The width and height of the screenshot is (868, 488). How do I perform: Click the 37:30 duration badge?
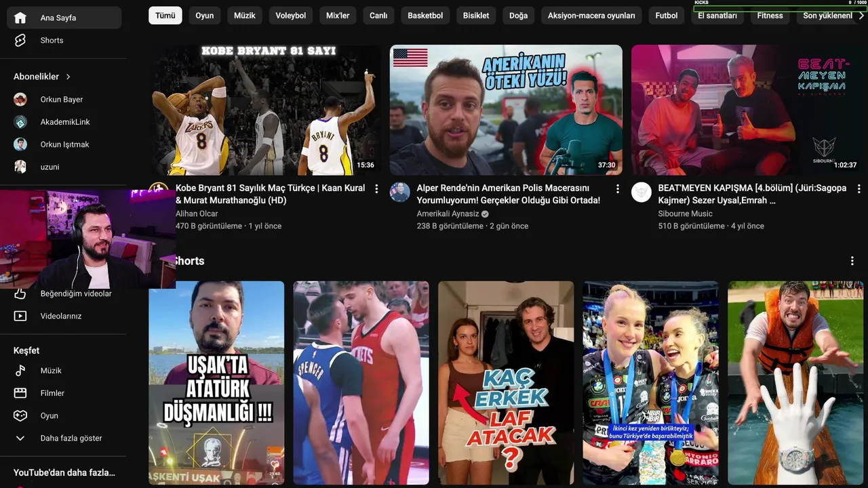tap(606, 165)
